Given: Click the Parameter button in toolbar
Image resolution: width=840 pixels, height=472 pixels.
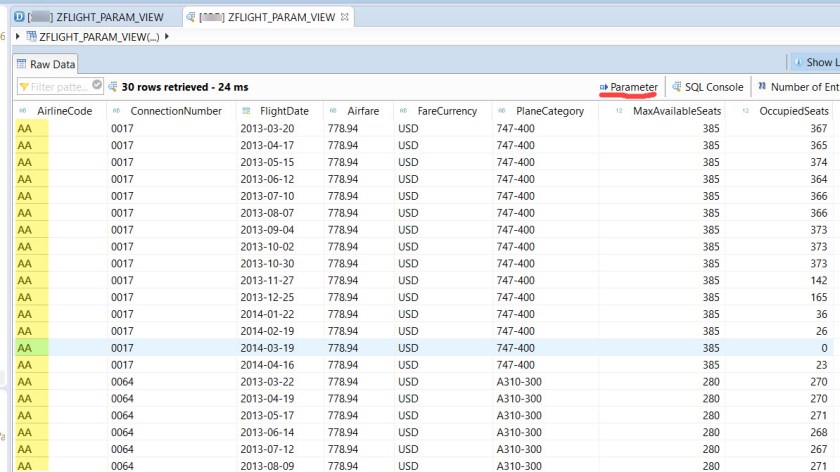Looking at the screenshot, I should (x=629, y=87).
